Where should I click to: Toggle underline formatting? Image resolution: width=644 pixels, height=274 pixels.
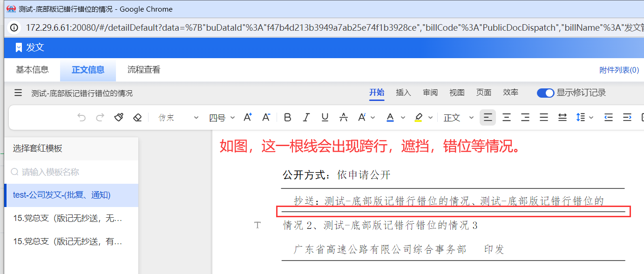coord(325,118)
